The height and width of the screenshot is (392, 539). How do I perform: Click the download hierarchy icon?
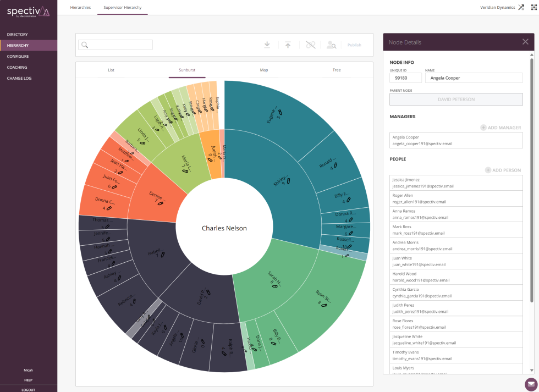click(x=267, y=45)
